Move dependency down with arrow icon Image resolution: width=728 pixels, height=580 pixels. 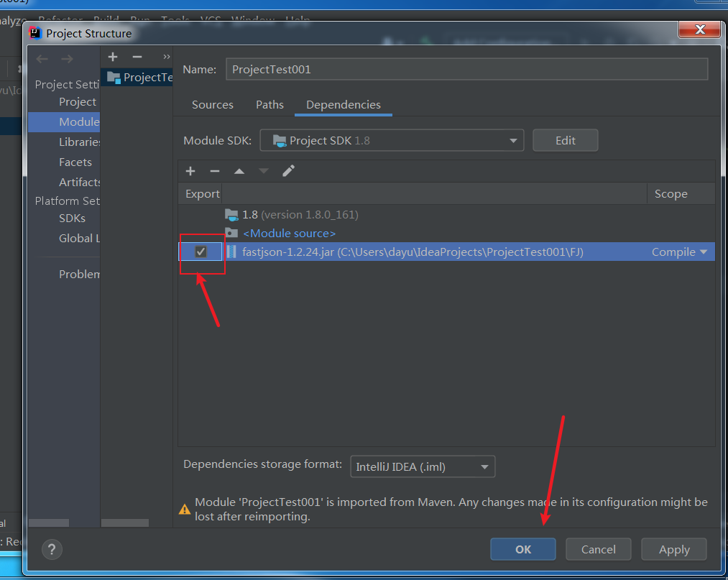[264, 171]
